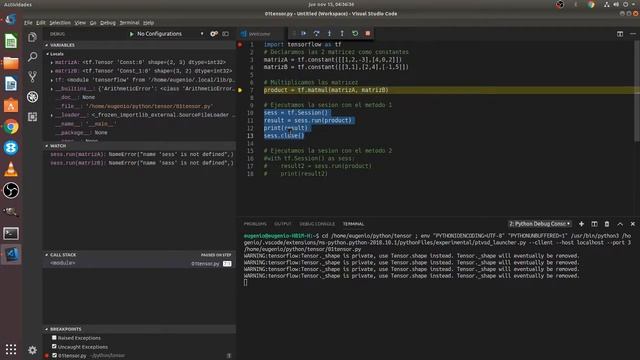Select the Welcome editor tab
Image resolution: width=640 pixels, height=360 pixels.
259,34
